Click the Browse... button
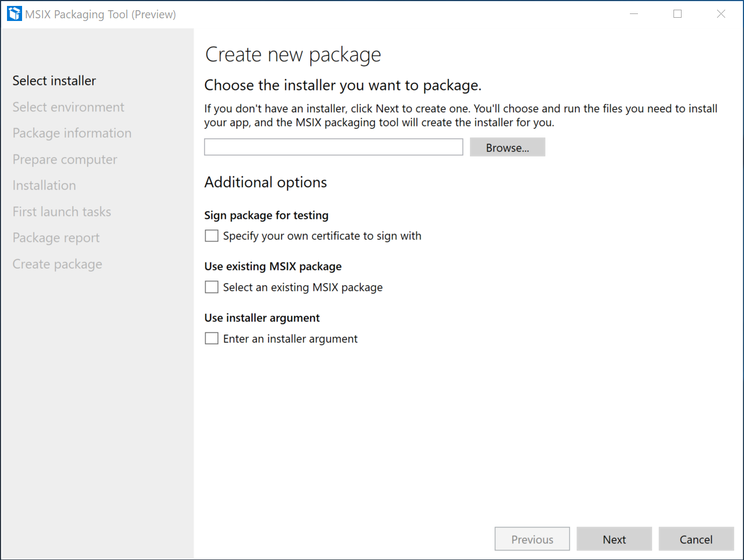 508,147
